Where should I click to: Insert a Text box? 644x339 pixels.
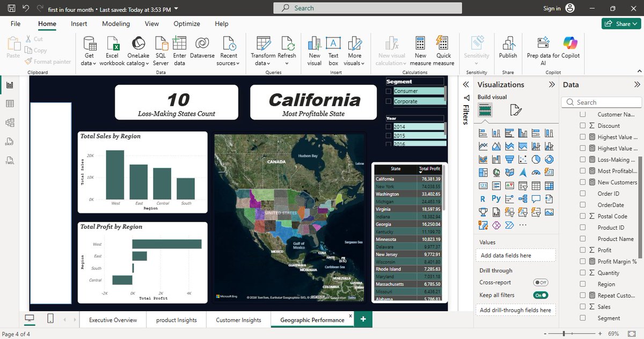[x=333, y=51]
